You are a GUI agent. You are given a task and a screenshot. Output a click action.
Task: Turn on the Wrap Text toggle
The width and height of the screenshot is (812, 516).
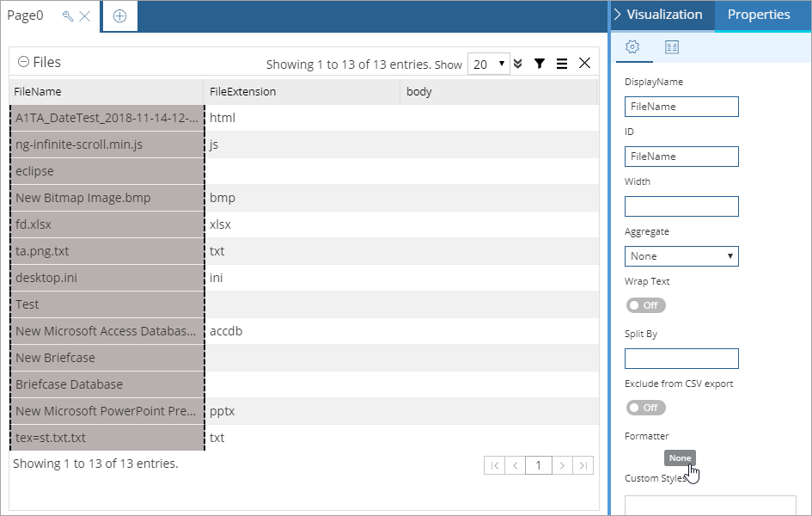645,305
